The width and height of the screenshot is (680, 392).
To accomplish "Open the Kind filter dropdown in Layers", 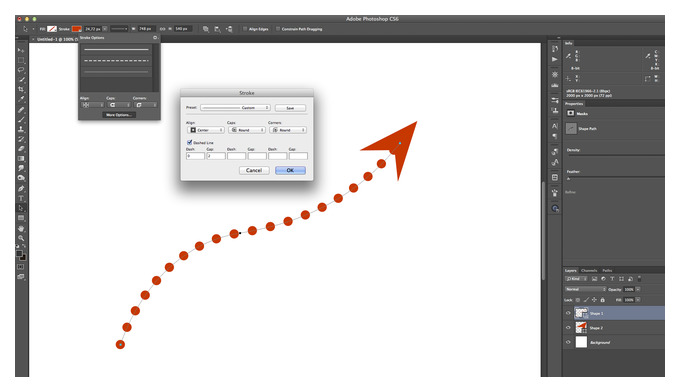I will click(x=576, y=279).
